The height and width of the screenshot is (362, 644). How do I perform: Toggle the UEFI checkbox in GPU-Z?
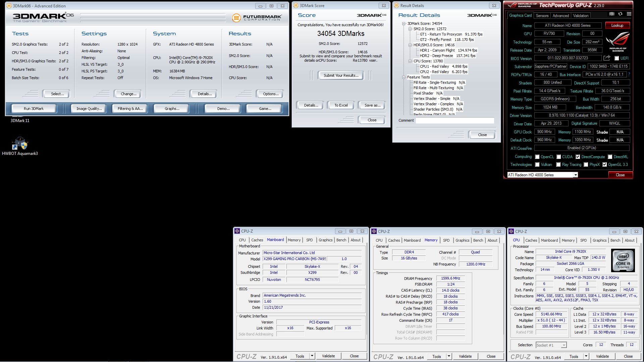coord(616,58)
